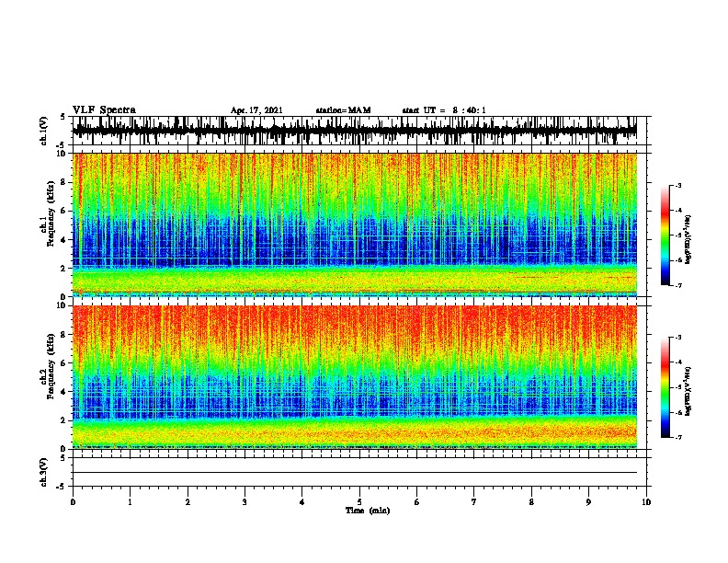Viewport: 728px width, 563px height.
Task: Click the ch.2 frequency tick label "6"
Action: coord(65,363)
